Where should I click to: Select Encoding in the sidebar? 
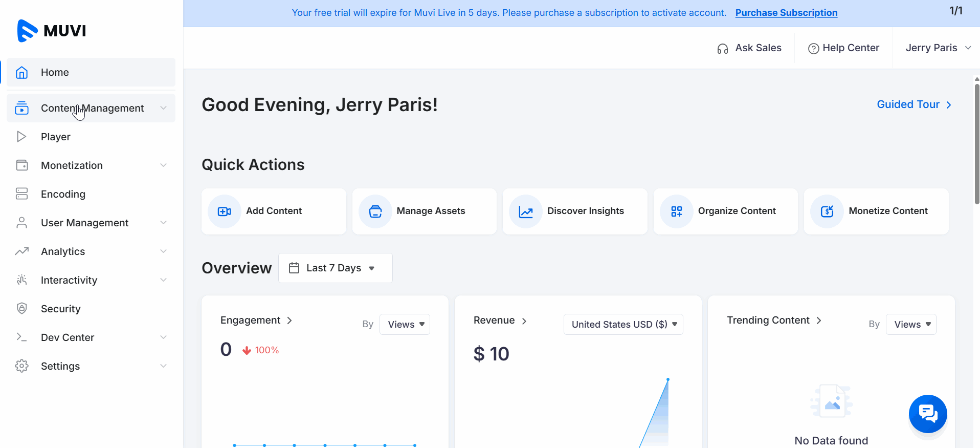pos(63,194)
